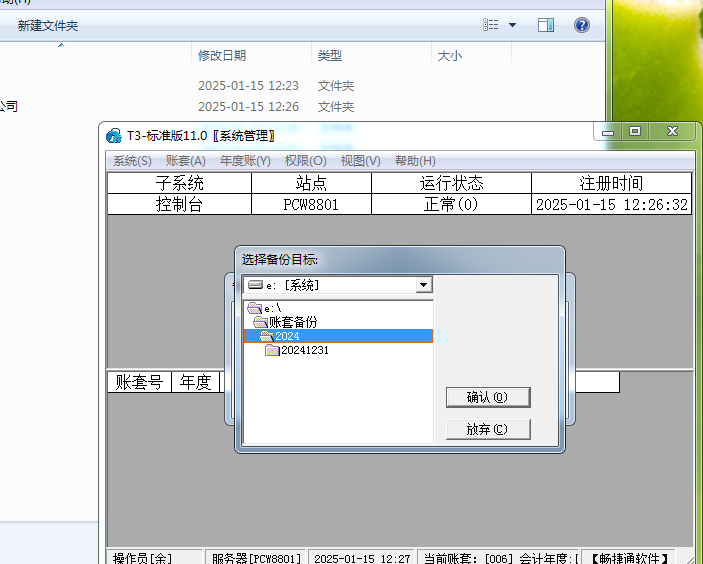Maximize the T3 系统管理 window
703x564 pixels.
click(x=635, y=131)
